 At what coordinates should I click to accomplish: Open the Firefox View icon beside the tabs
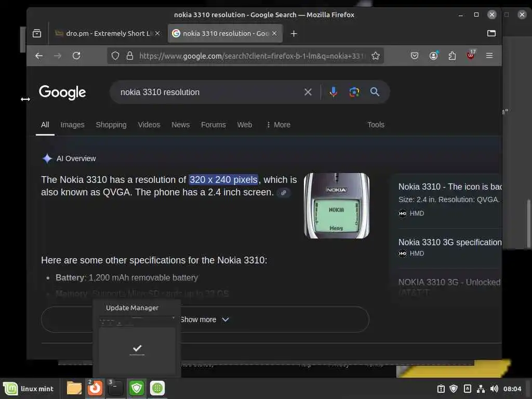[x=37, y=33]
